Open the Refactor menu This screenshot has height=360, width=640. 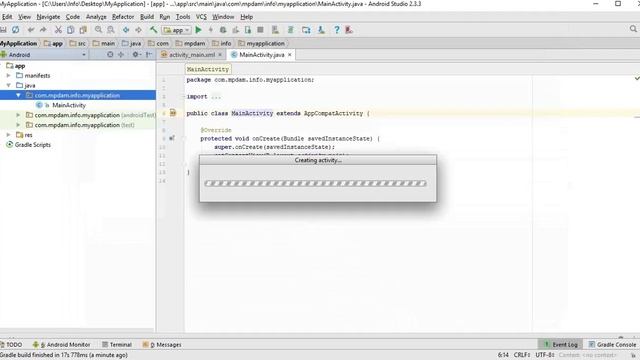coord(123,17)
